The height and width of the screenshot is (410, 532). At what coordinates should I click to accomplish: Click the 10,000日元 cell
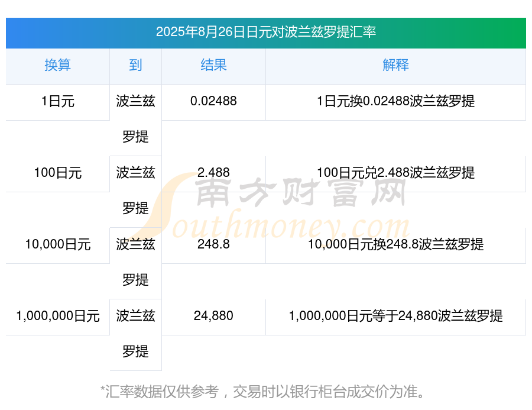click(58, 244)
